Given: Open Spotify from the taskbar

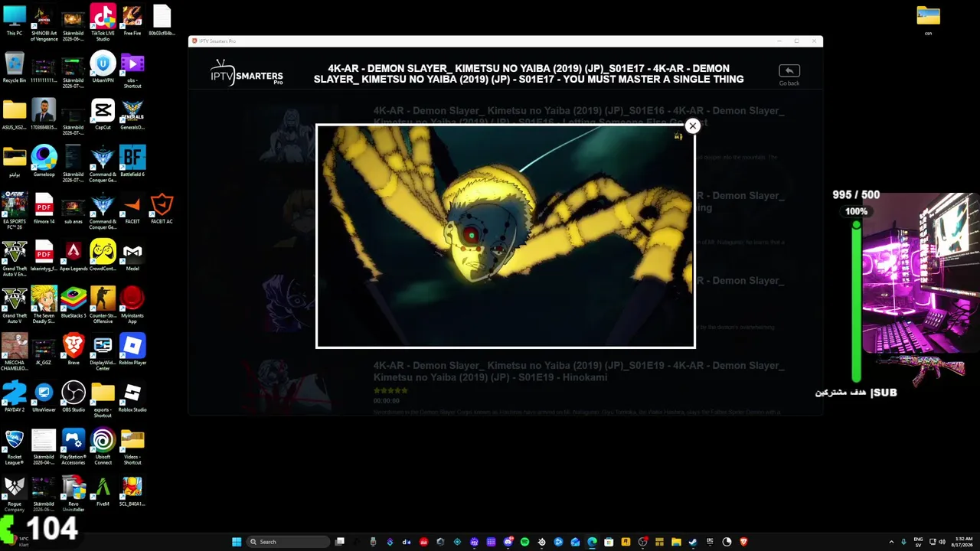Looking at the screenshot, I should pyautogui.click(x=524, y=542).
